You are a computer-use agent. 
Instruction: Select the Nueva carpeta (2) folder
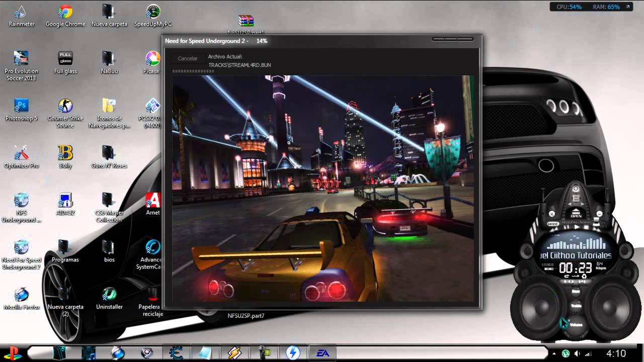[65, 302]
